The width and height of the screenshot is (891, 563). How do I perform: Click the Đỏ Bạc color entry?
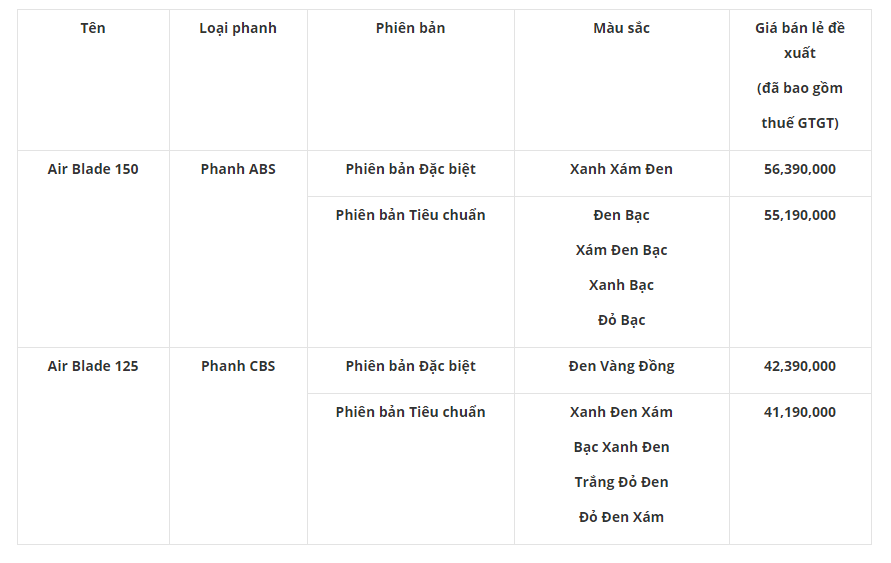coord(621,320)
